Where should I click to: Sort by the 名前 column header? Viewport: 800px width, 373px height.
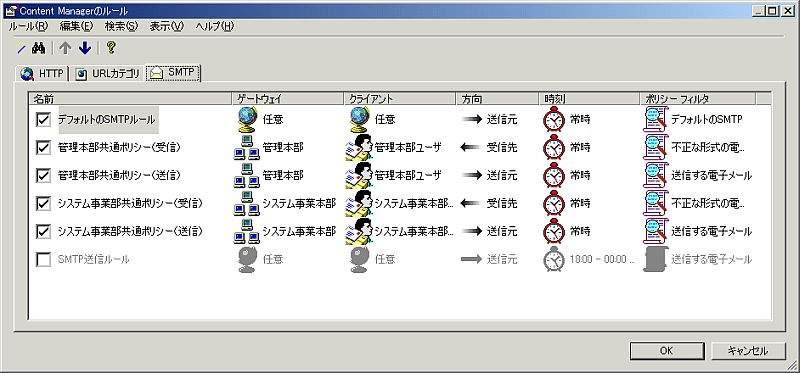[130, 99]
